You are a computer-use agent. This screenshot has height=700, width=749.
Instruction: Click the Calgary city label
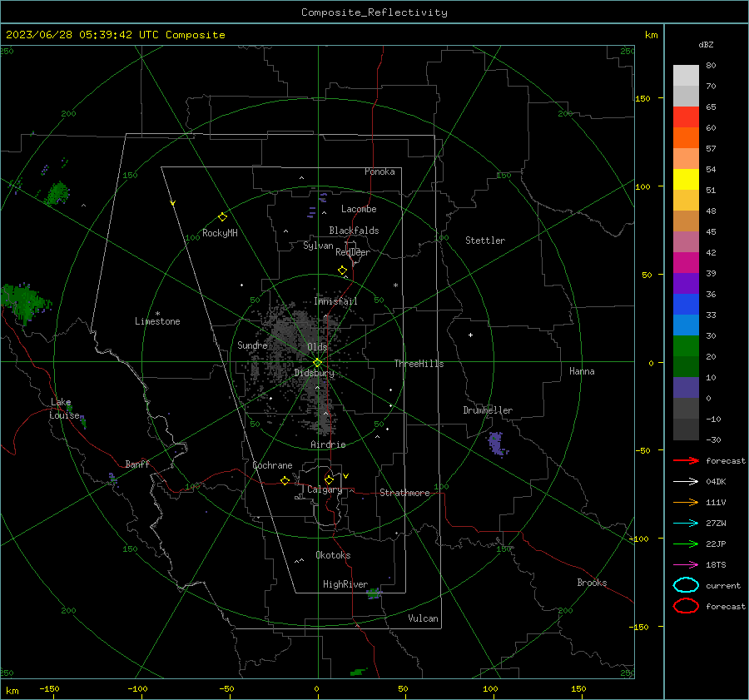325,489
